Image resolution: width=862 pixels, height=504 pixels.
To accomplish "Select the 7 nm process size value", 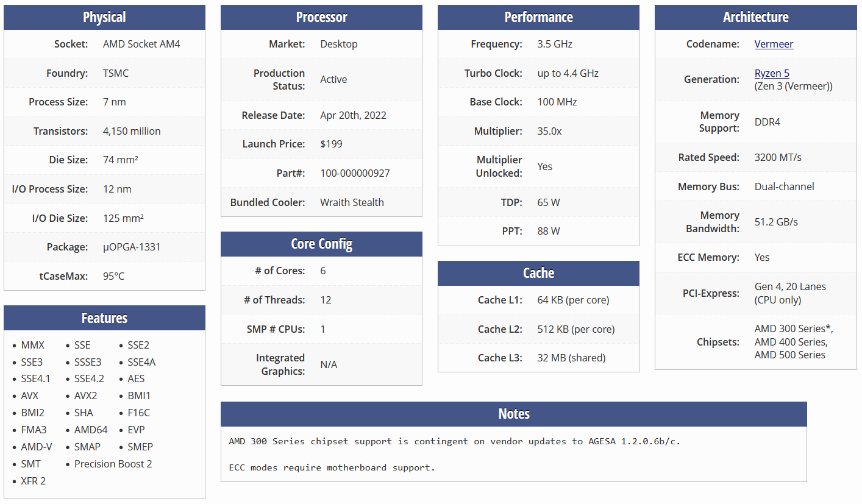I will [x=115, y=102].
